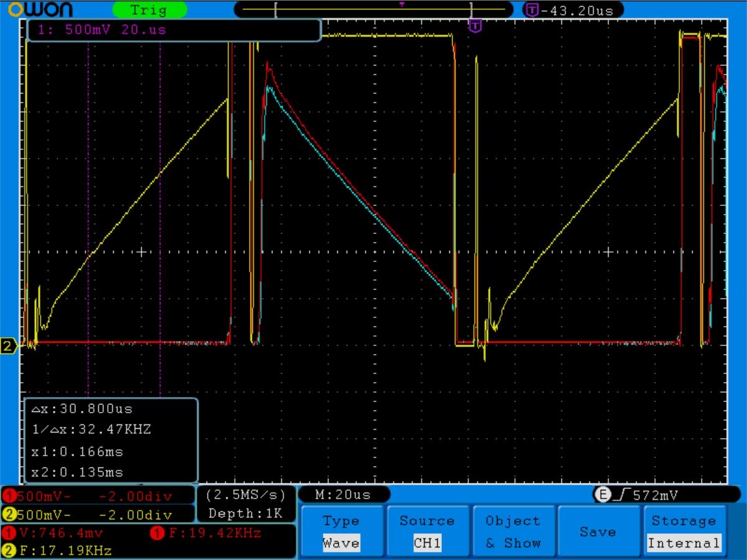The height and width of the screenshot is (560, 747).
Task: Click the green Trig status indicator
Action: coord(149,10)
